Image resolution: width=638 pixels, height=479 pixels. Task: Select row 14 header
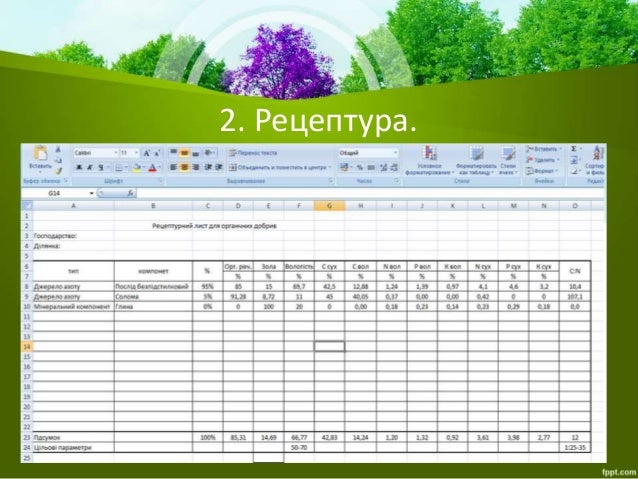click(x=27, y=347)
